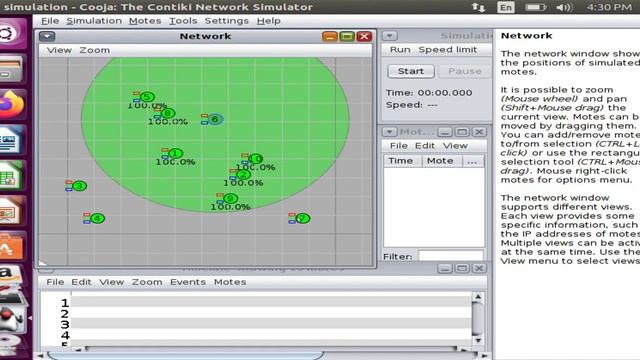The image size is (640, 360).
Task: Open the View menu in Timeline window
Action: pos(111,282)
